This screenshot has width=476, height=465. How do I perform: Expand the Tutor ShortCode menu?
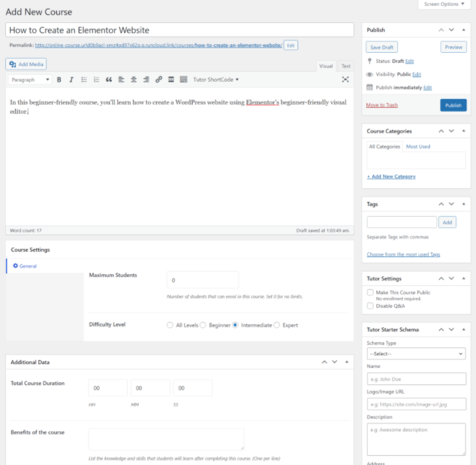(x=216, y=80)
